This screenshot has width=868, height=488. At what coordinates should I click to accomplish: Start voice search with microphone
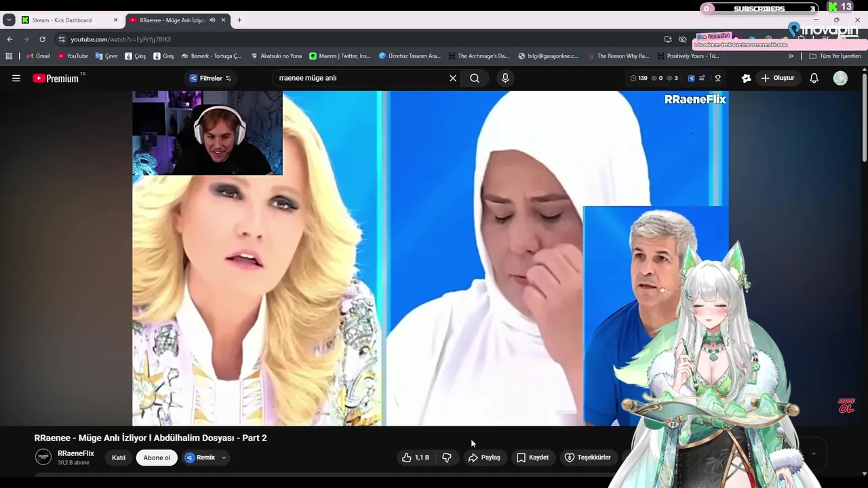tap(505, 78)
